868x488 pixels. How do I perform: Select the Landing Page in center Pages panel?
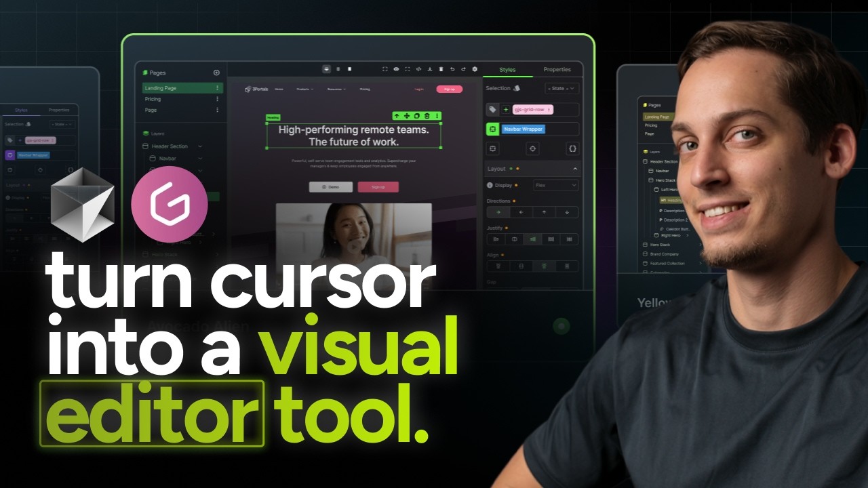coord(182,88)
